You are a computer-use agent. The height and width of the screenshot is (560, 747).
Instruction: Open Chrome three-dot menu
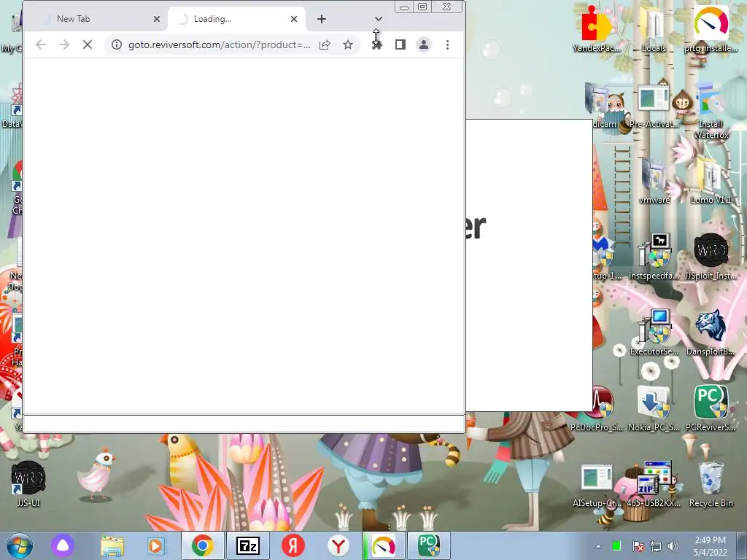click(447, 44)
